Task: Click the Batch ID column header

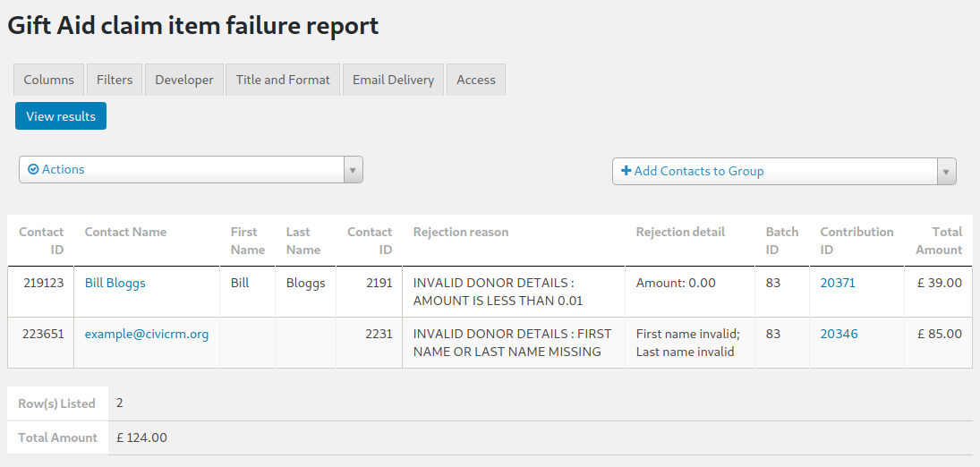Action: [781, 241]
